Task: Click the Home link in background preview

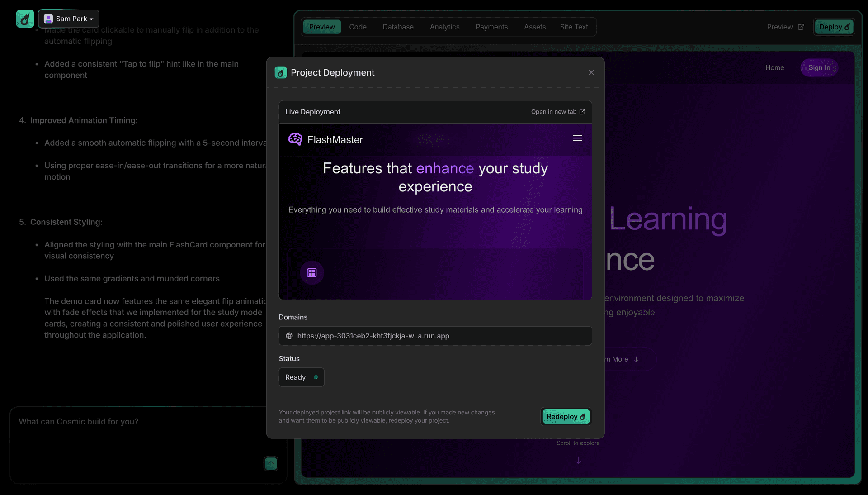Action: pyautogui.click(x=774, y=67)
